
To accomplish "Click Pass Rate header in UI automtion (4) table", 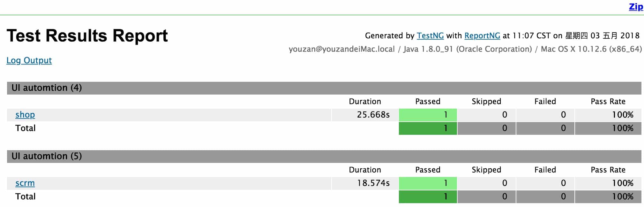I will tap(608, 102).
